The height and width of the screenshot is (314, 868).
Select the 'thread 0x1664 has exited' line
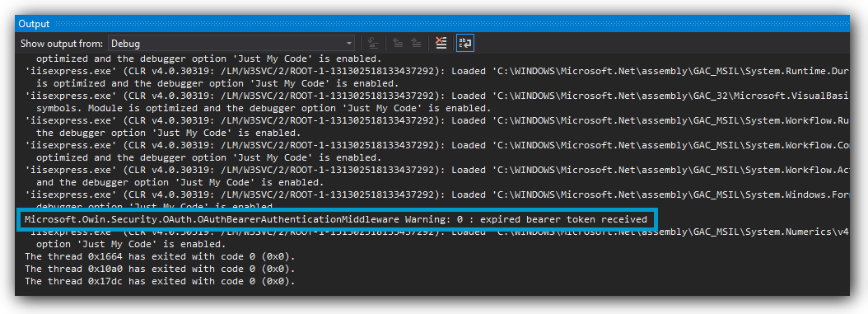(160, 256)
